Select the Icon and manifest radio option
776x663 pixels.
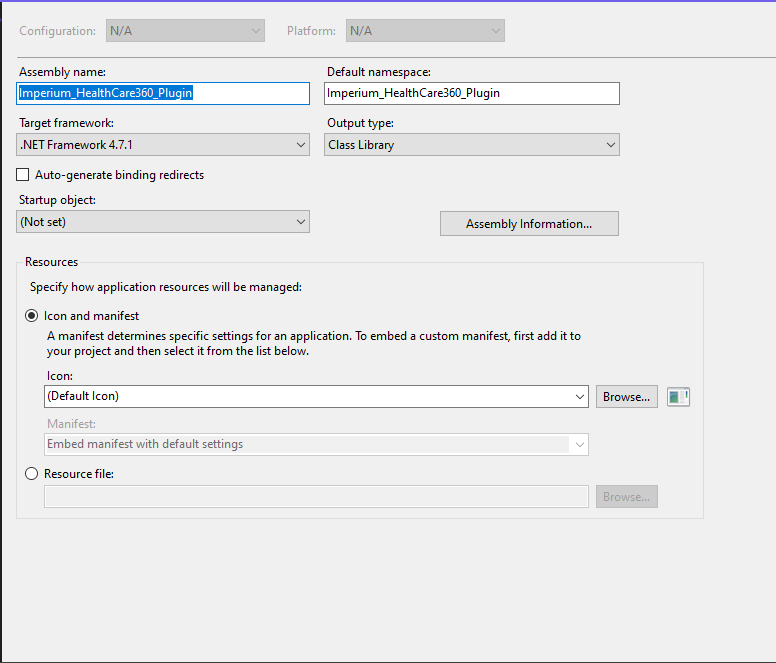tap(32, 316)
